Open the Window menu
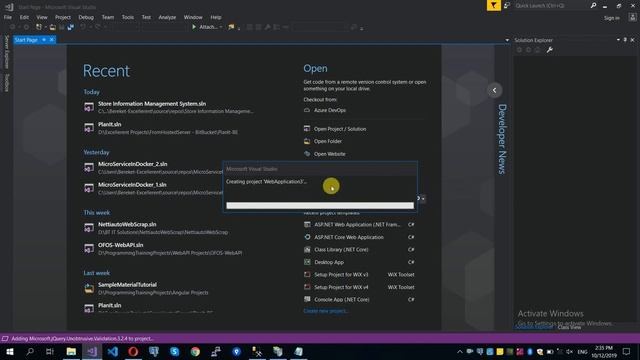 pos(193,17)
